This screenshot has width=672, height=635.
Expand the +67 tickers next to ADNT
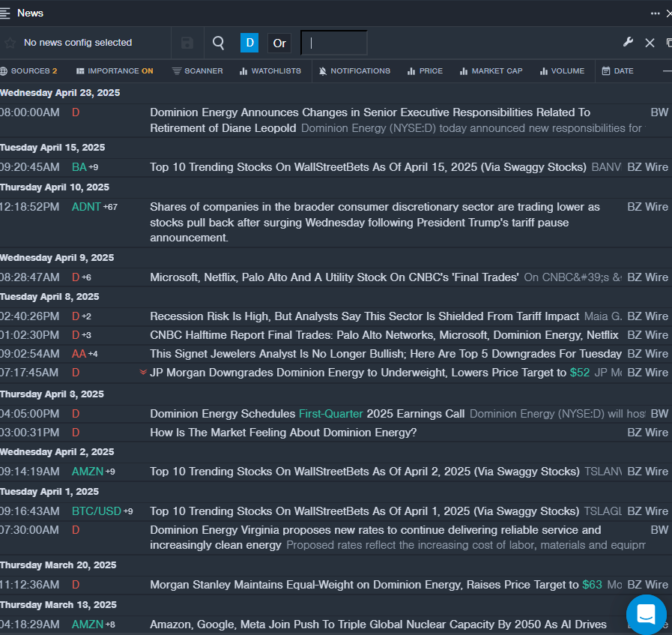click(110, 207)
